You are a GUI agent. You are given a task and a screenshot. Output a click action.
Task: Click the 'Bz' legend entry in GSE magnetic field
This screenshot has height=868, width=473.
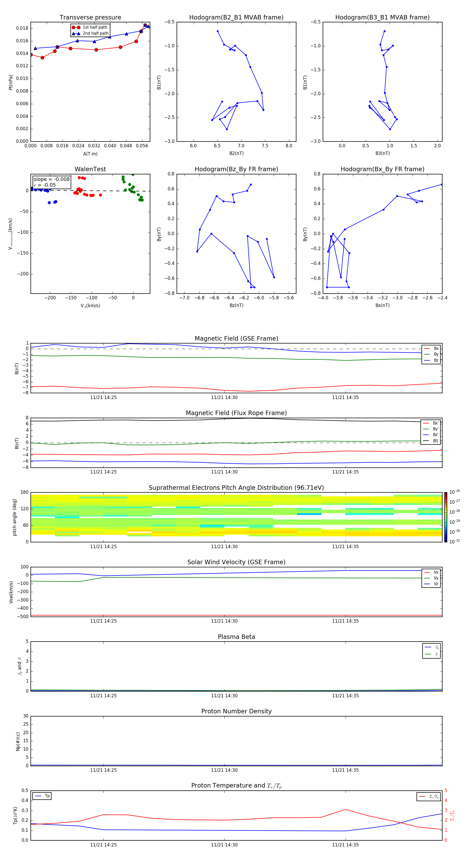[x=431, y=360]
